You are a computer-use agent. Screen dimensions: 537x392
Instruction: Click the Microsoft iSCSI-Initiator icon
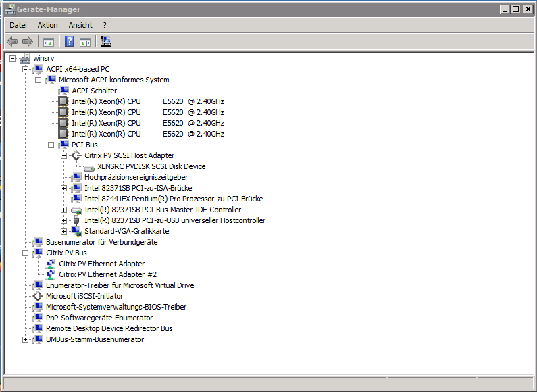coord(38,296)
